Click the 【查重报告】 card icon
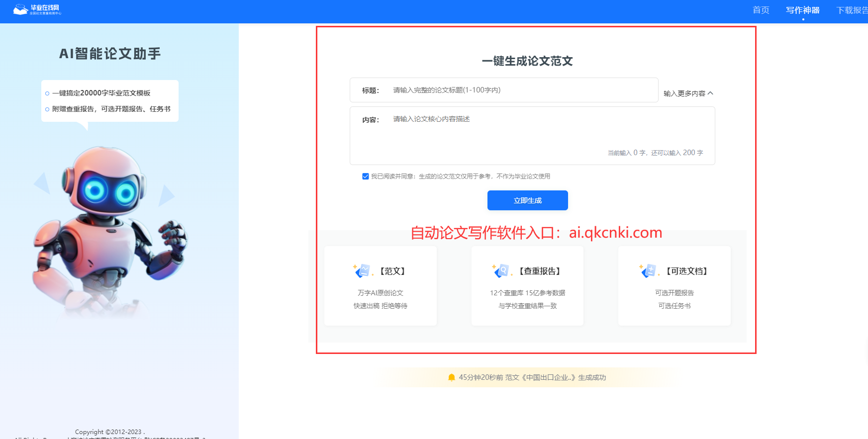The image size is (868, 439). tap(501, 271)
